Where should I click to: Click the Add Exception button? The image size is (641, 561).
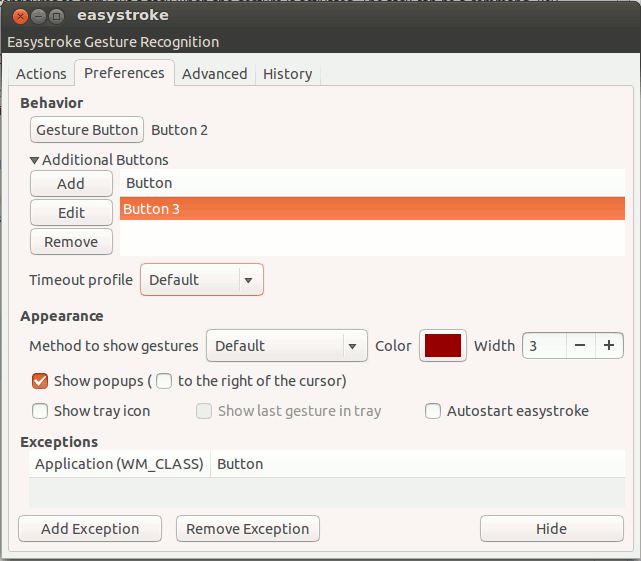(90, 529)
